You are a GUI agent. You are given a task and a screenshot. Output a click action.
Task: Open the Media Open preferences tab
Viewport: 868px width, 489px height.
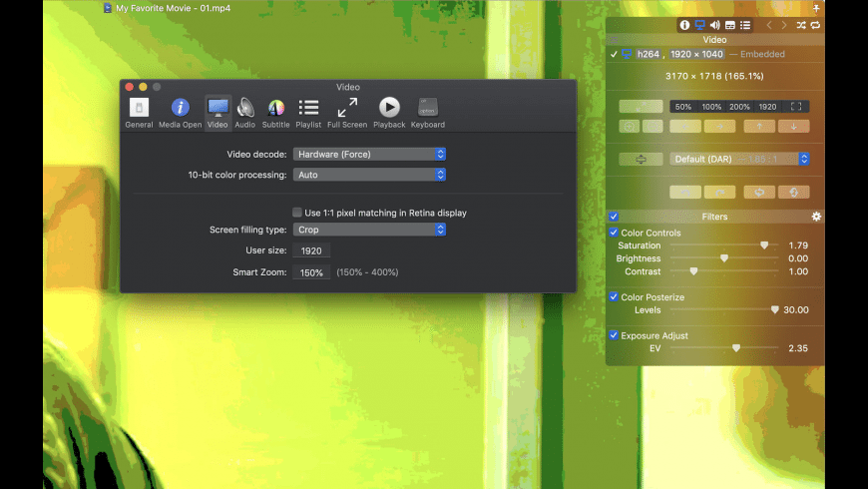180,113
